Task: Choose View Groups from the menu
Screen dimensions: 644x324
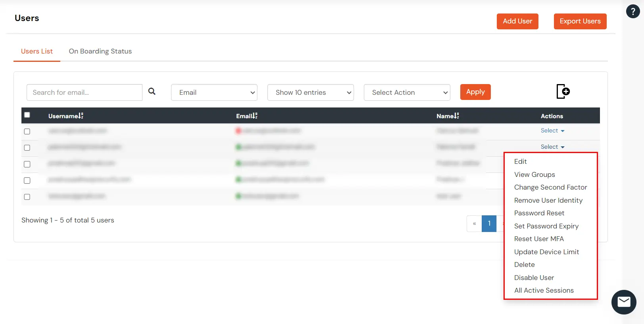Action: click(534, 174)
